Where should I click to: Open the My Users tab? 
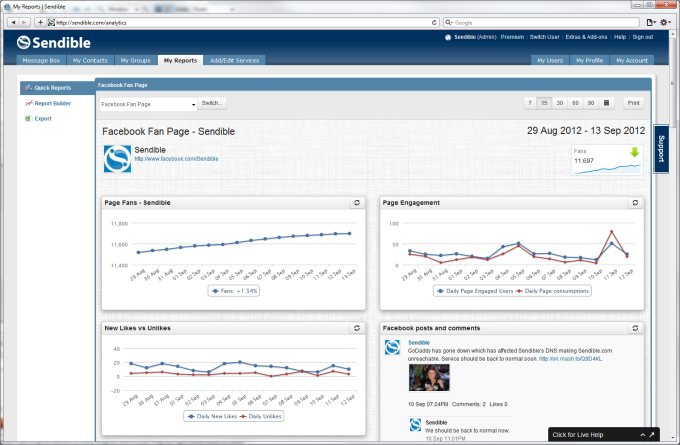tap(550, 60)
